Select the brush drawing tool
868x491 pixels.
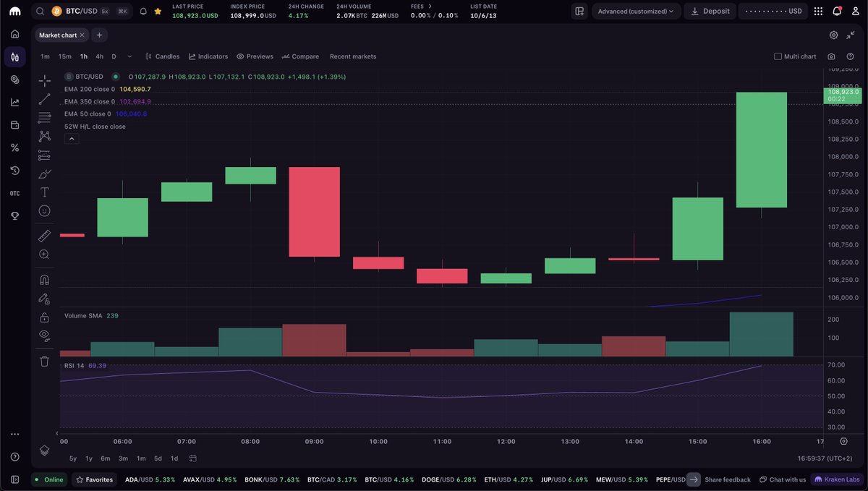[44, 174]
